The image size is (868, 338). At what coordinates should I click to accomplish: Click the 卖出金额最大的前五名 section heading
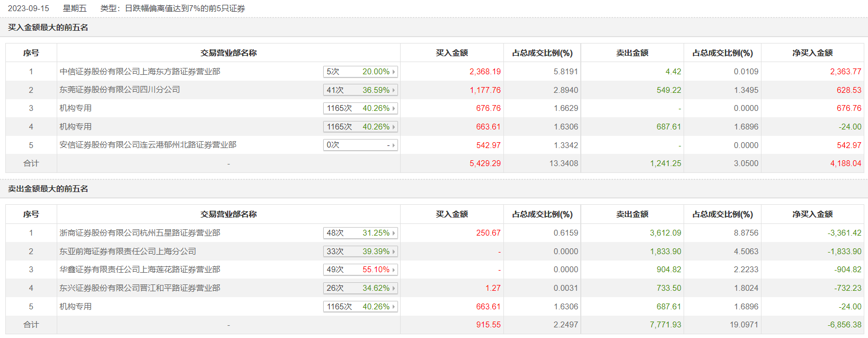[48, 189]
